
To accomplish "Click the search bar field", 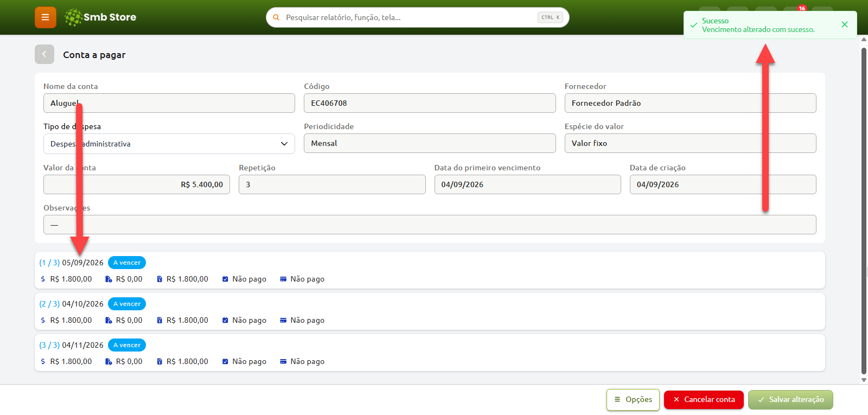I will (418, 17).
